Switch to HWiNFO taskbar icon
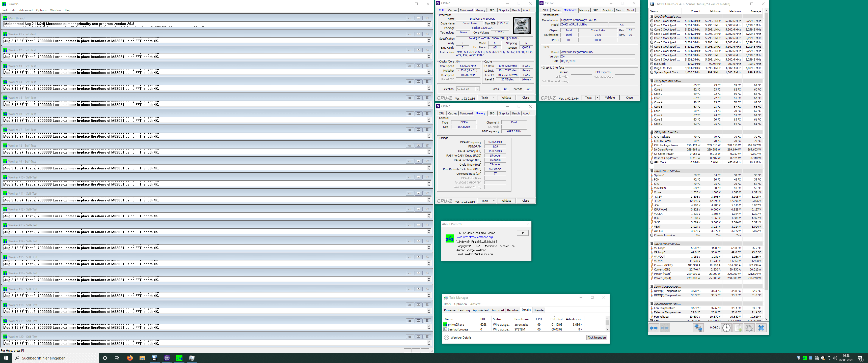Image resolution: width=868 pixels, height=363 pixels. [x=155, y=358]
